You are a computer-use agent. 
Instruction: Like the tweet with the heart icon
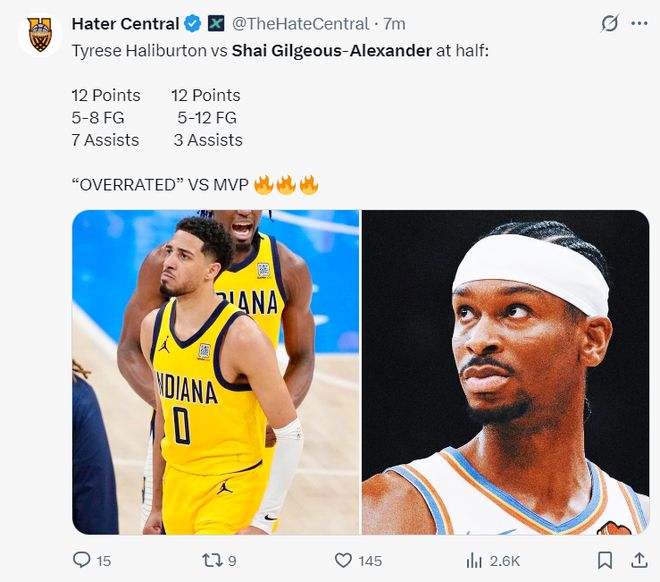(x=342, y=560)
